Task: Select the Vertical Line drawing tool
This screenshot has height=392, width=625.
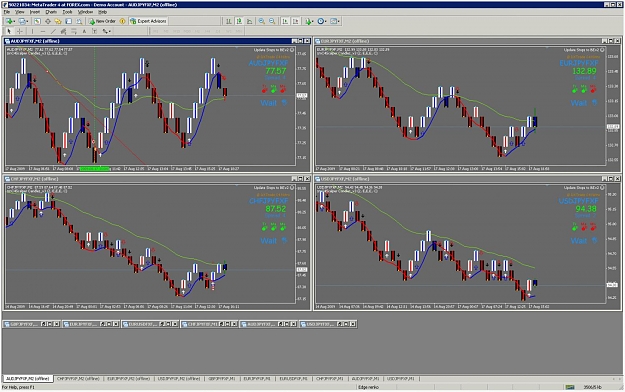Action: click(x=32, y=31)
